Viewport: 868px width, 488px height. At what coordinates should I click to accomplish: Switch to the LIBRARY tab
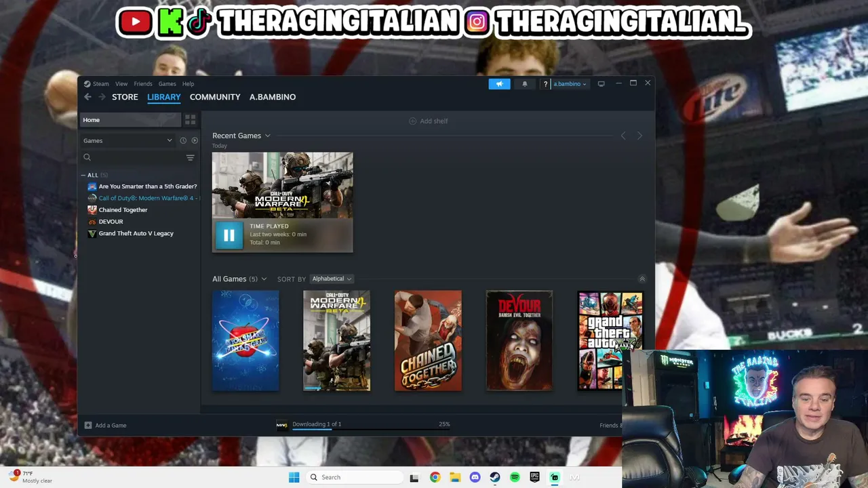tap(164, 97)
